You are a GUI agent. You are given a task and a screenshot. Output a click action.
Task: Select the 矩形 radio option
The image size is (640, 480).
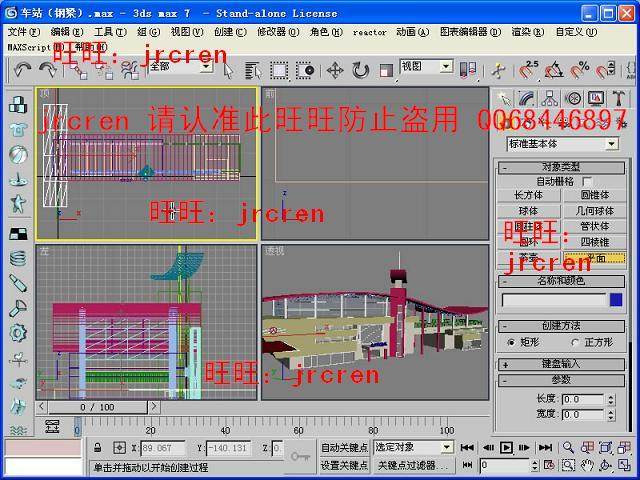[x=511, y=342]
